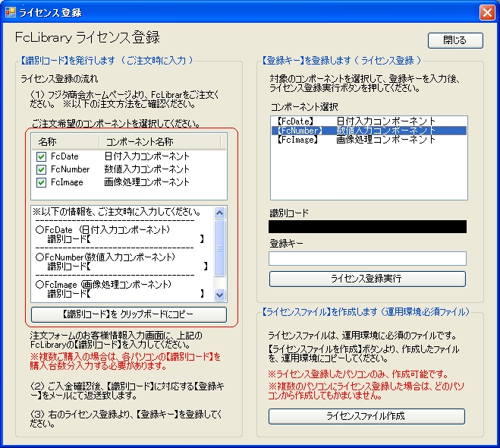Click the コンポーネント選択 label
Screen dimensions: 500x448
[304, 107]
